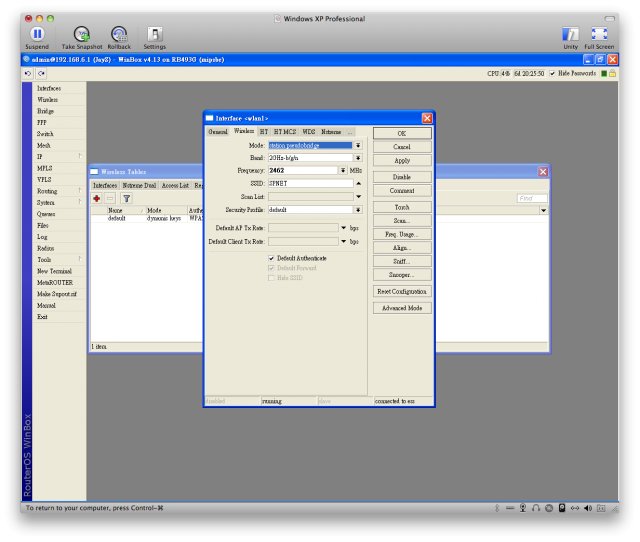Toggle the Hide Passwords checkbox

click(552, 73)
